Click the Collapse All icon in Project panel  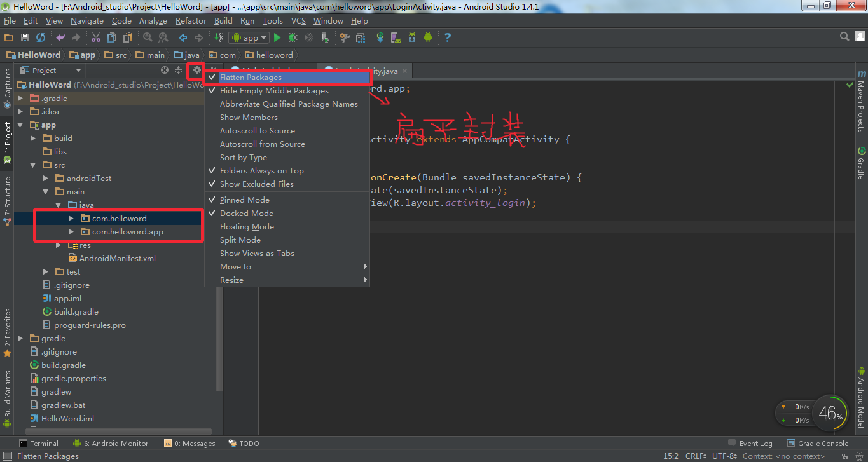179,70
